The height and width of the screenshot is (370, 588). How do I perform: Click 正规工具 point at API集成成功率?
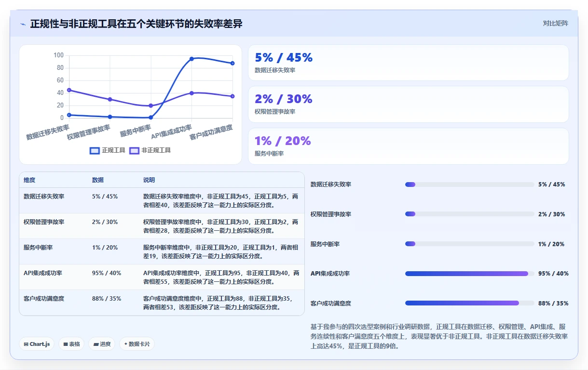[191, 59]
